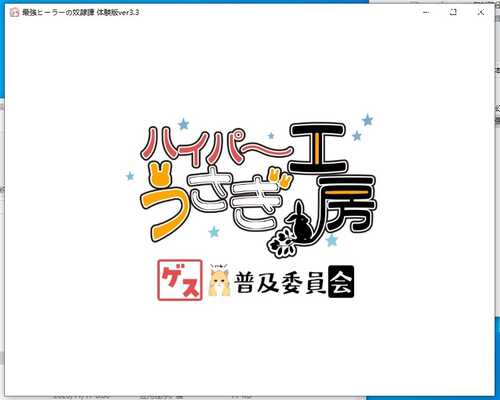Click the game window's title bar app icon
Viewport: 500px width, 400px height.
14,13
